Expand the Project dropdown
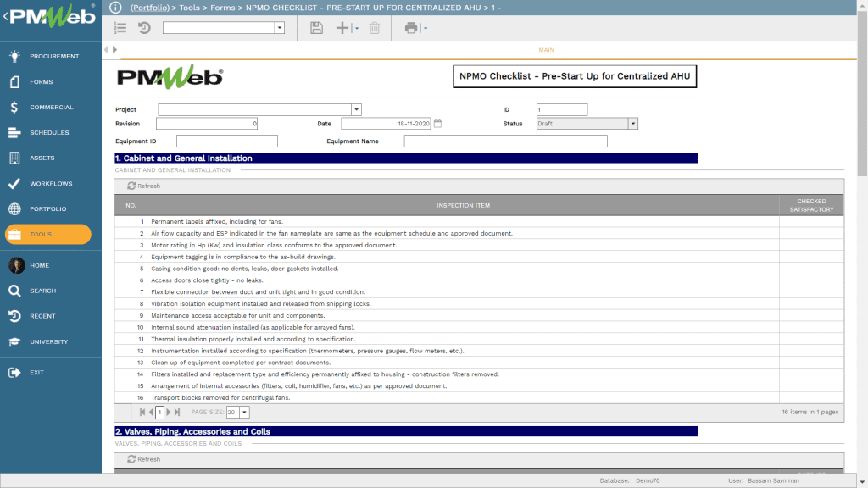 (357, 109)
